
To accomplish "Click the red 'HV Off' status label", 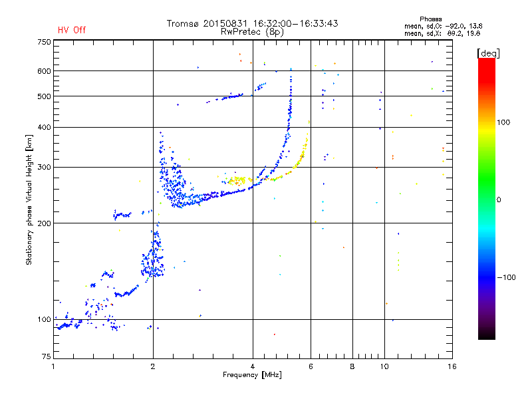I will pyautogui.click(x=72, y=30).
